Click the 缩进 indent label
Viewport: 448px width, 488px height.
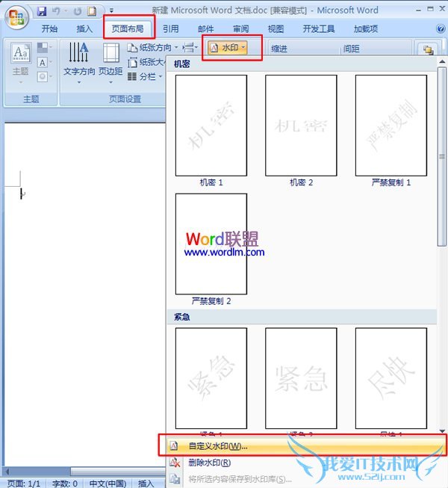click(x=279, y=49)
